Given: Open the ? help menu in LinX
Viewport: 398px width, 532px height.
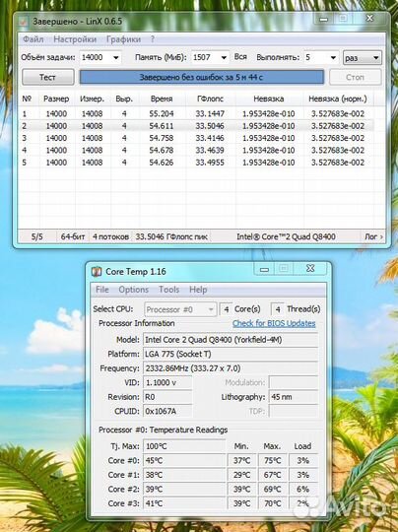Looking at the screenshot, I should click(x=153, y=39).
